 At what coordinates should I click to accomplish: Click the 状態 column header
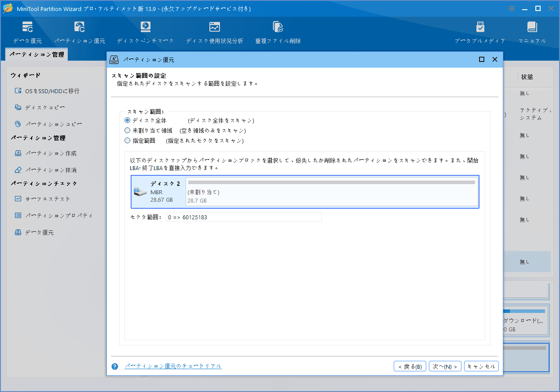tap(527, 77)
